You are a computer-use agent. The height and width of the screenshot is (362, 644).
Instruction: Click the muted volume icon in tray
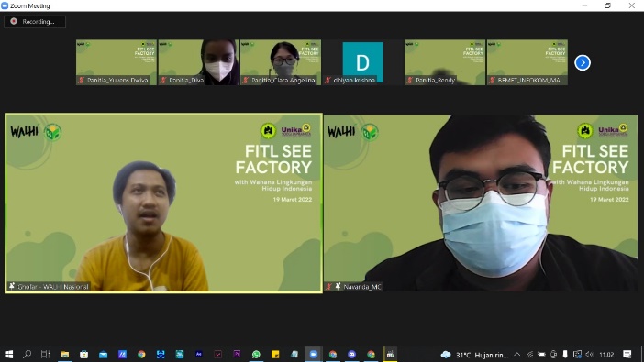point(590,354)
